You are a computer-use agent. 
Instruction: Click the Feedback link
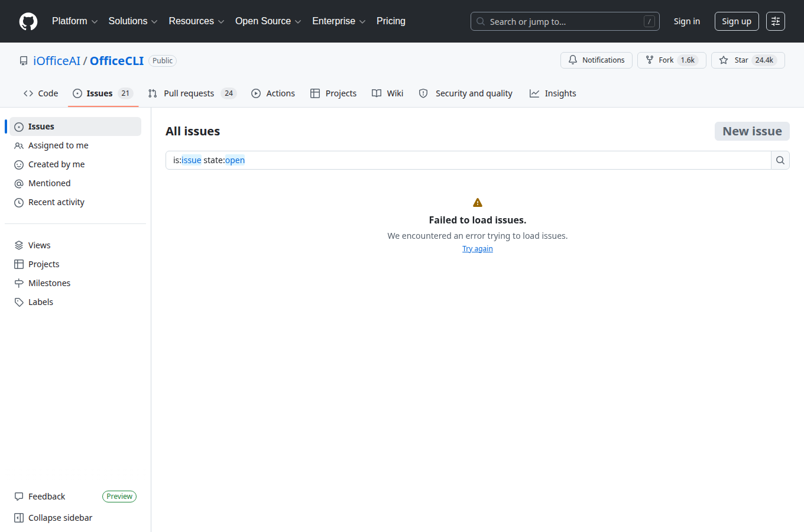point(47,497)
